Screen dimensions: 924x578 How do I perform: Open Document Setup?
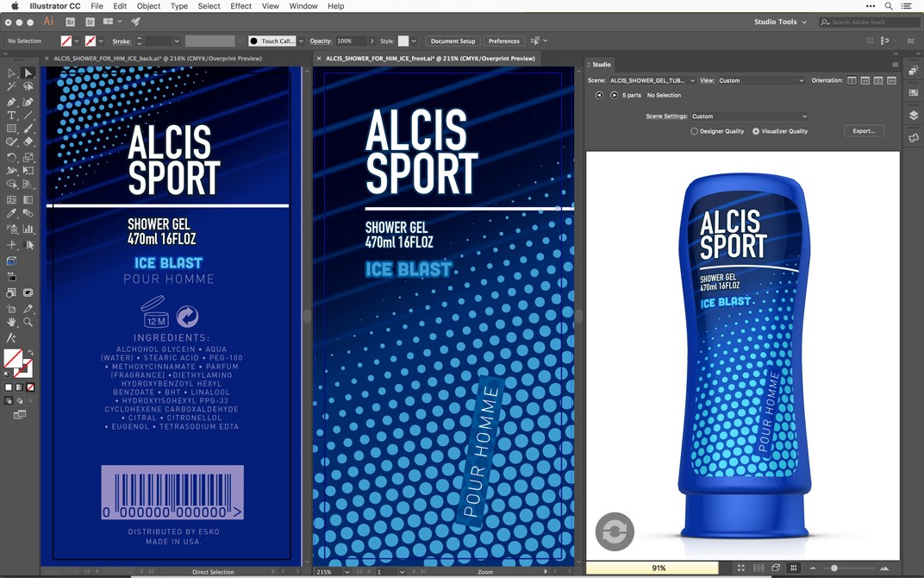coord(453,41)
